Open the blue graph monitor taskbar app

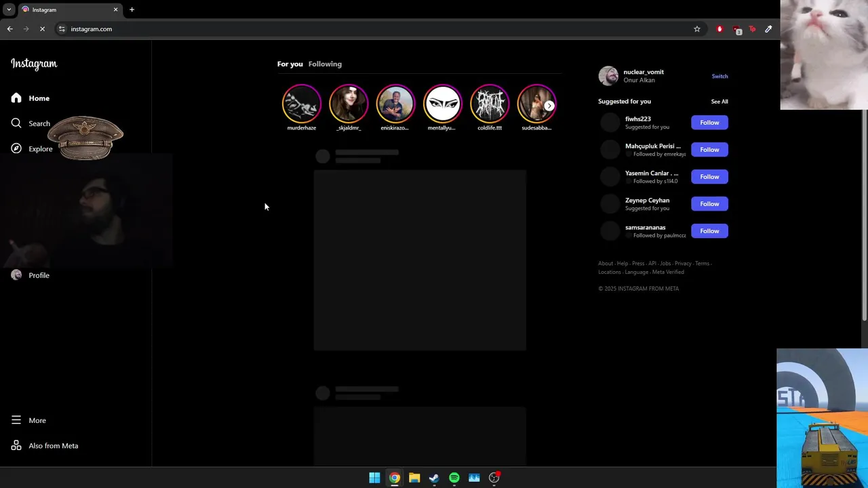click(x=474, y=478)
